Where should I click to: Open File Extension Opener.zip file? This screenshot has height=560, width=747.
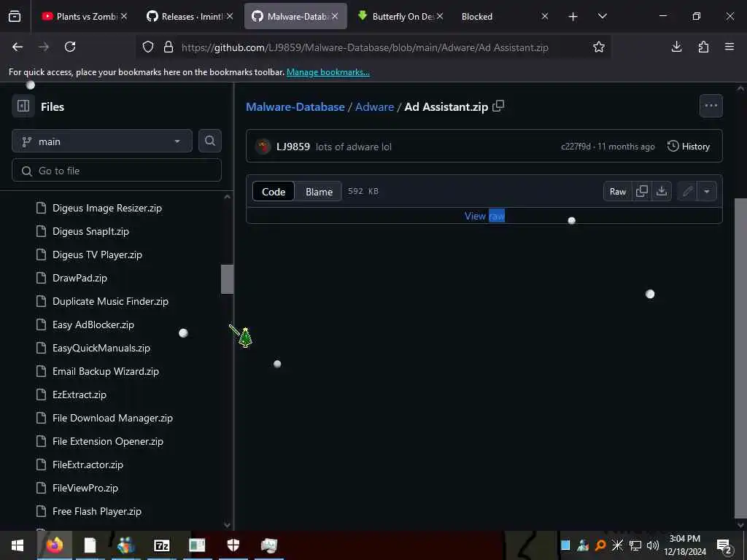click(x=108, y=441)
